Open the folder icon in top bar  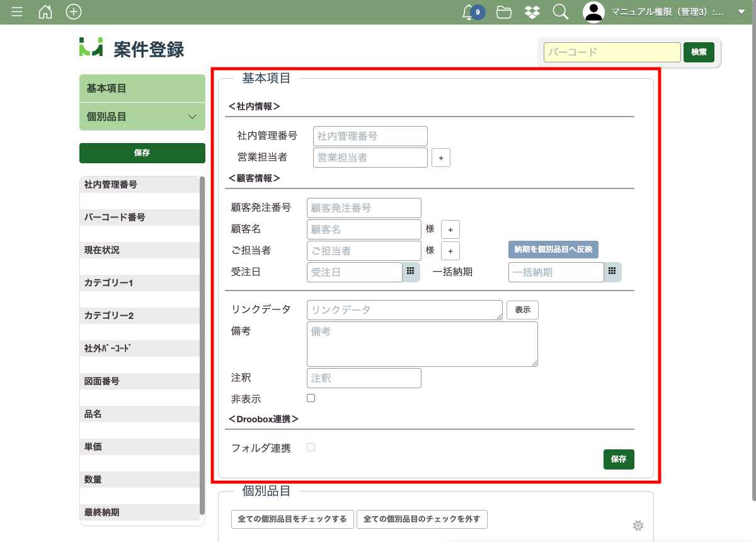point(503,12)
